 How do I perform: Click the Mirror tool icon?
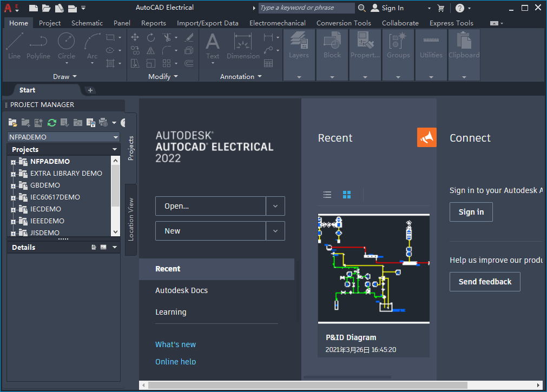(x=151, y=51)
